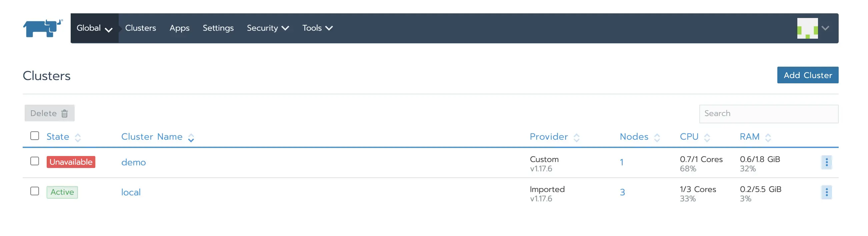Open the demo cluster link

click(133, 163)
